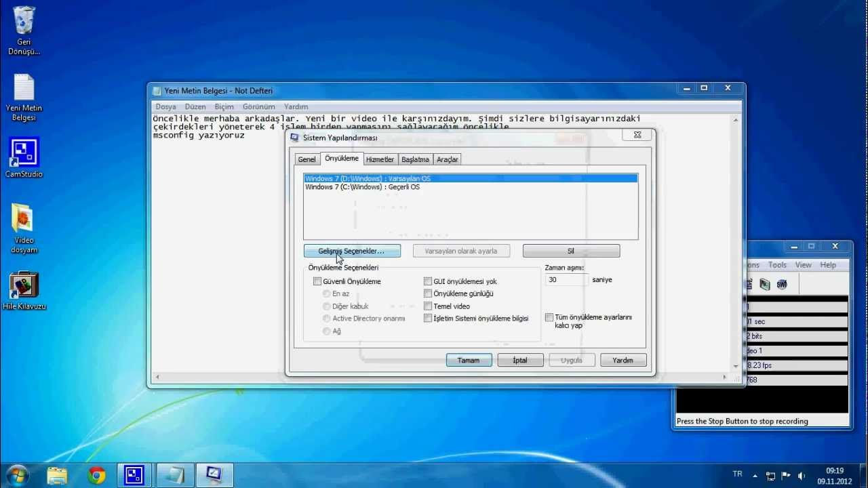Click the SWF producer icon in CamStudio
868x488 pixels.
781,285
